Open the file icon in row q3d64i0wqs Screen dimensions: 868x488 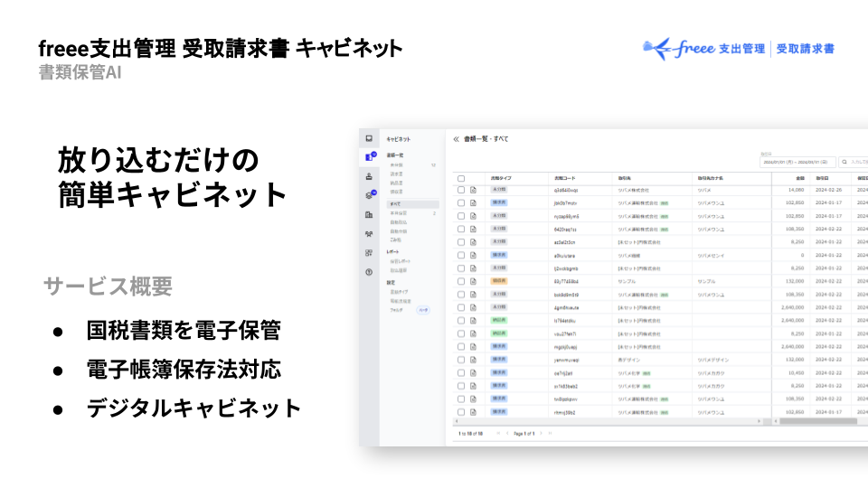coord(473,190)
